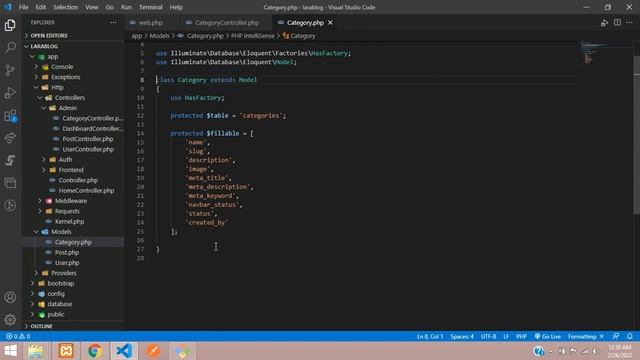Click Formatting status bar item
Viewport: 640px width, 360px height.
click(x=585, y=336)
